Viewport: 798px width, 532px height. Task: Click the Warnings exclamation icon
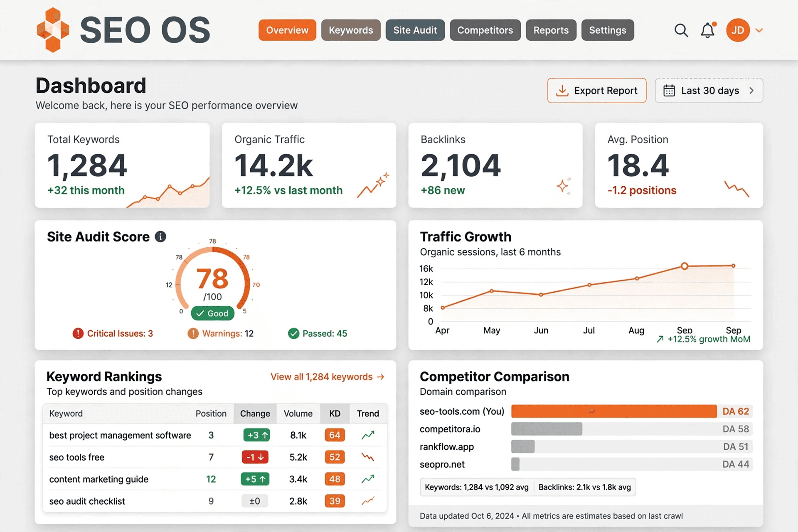point(193,333)
